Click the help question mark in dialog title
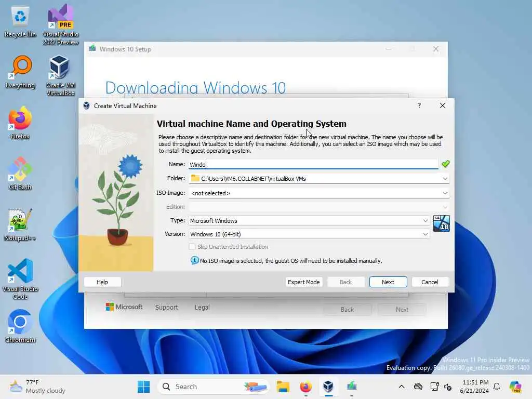This screenshot has height=399, width=532. point(419,105)
